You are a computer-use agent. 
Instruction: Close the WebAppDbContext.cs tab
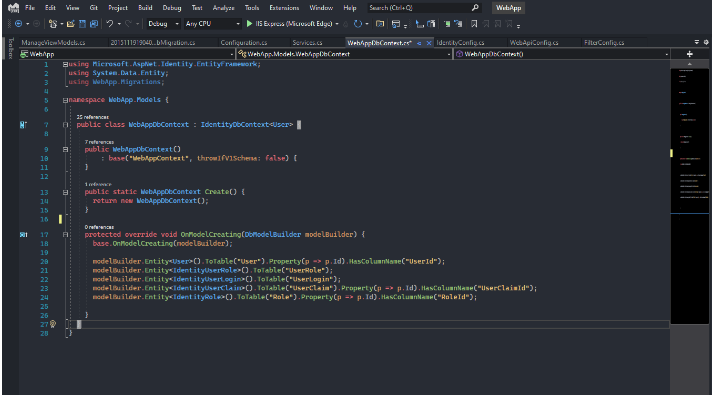[x=428, y=43]
